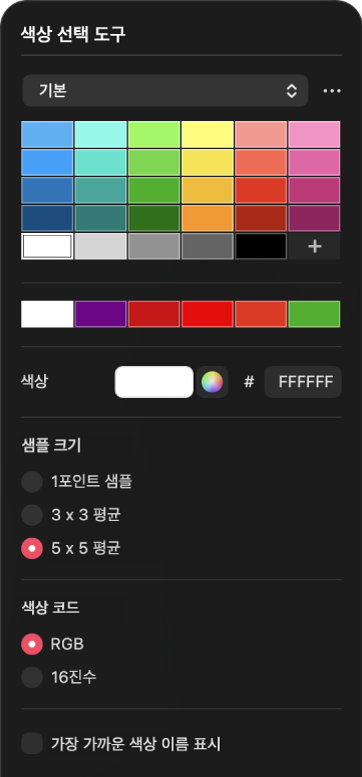The height and width of the screenshot is (777, 362).
Task: Pick the dark green swatch in fourth row
Action: (x=154, y=218)
